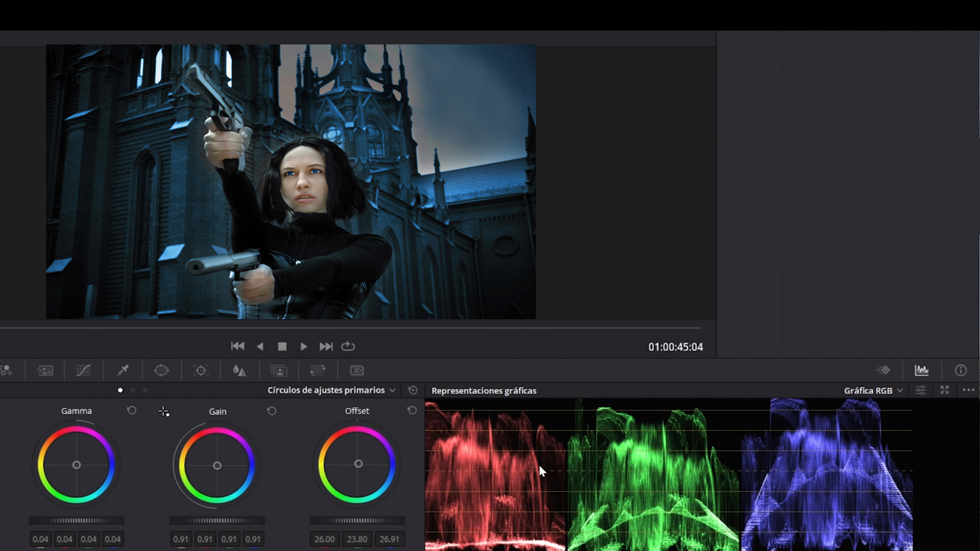
Task: Click the Gain wheel label
Action: (x=217, y=411)
